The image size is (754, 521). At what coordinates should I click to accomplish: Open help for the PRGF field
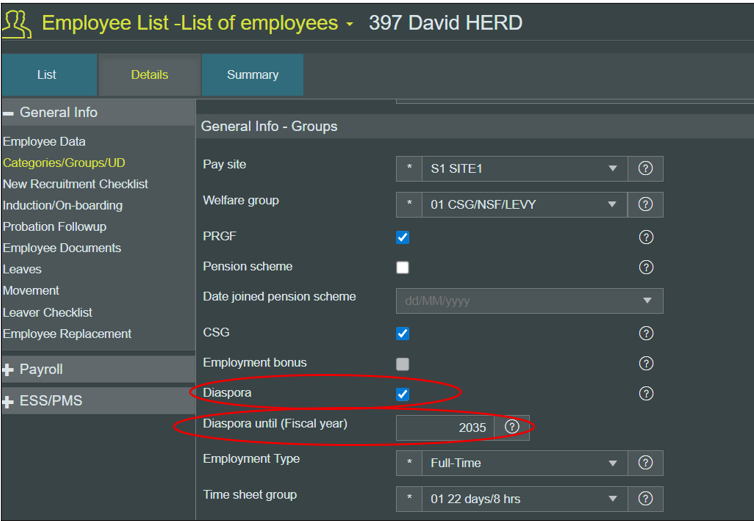click(x=645, y=237)
